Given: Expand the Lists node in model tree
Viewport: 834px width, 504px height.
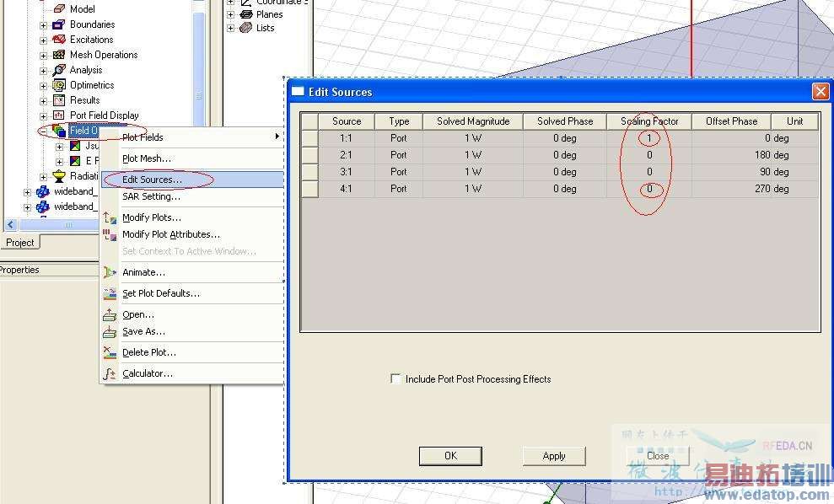Looking at the screenshot, I should [x=231, y=28].
